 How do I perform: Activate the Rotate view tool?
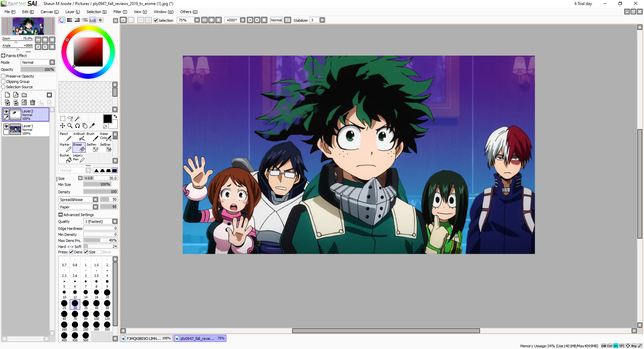[x=77, y=126]
